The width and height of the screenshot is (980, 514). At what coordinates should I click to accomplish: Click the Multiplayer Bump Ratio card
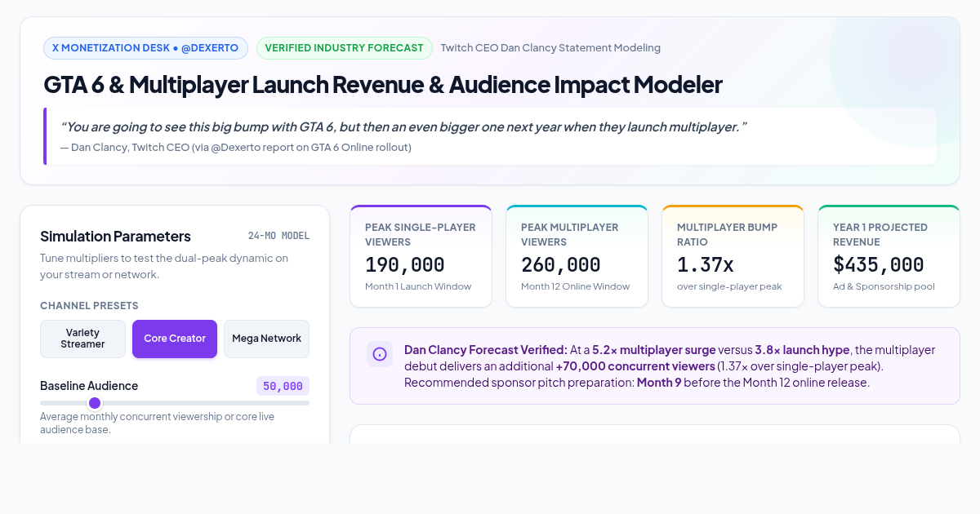point(733,256)
